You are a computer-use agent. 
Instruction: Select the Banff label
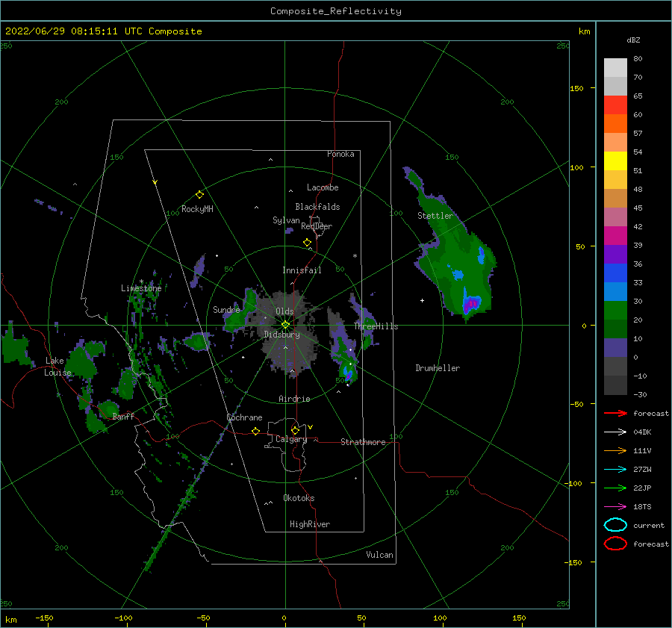click(123, 416)
